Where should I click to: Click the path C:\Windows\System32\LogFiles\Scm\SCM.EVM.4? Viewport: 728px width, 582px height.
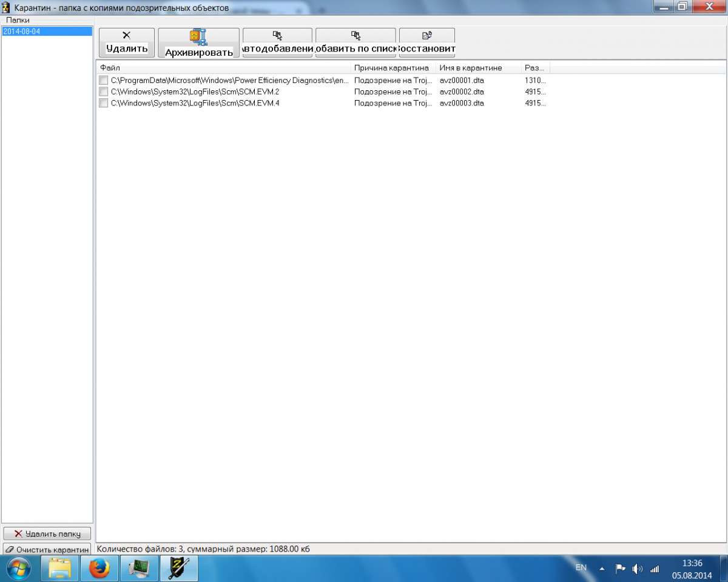(195, 103)
